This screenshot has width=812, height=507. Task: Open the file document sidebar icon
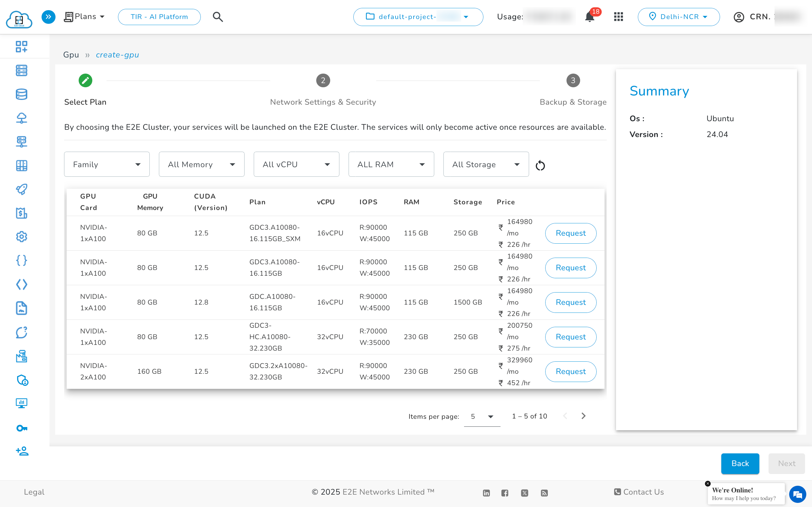click(x=22, y=308)
